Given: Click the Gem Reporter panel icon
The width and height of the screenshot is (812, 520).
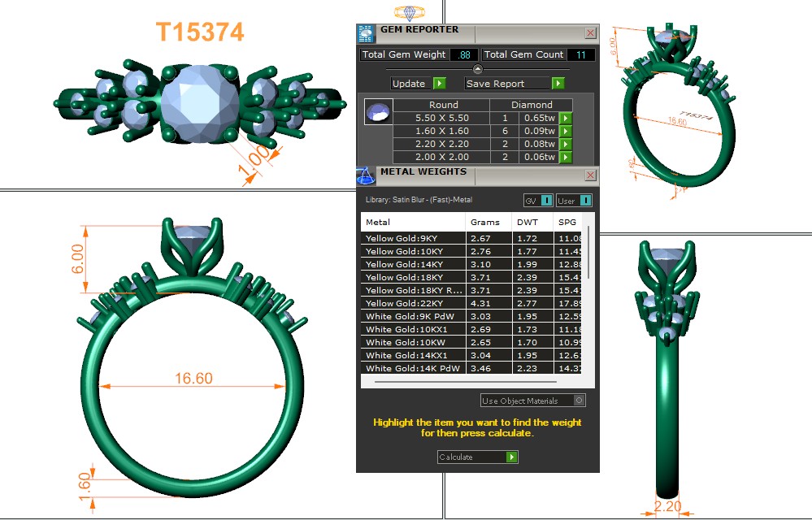Looking at the screenshot, I should pyautogui.click(x=366, y=33).
